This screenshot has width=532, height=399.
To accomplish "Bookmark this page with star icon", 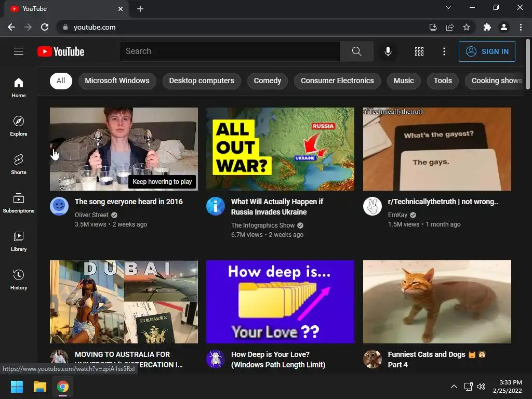I will 467,27.
